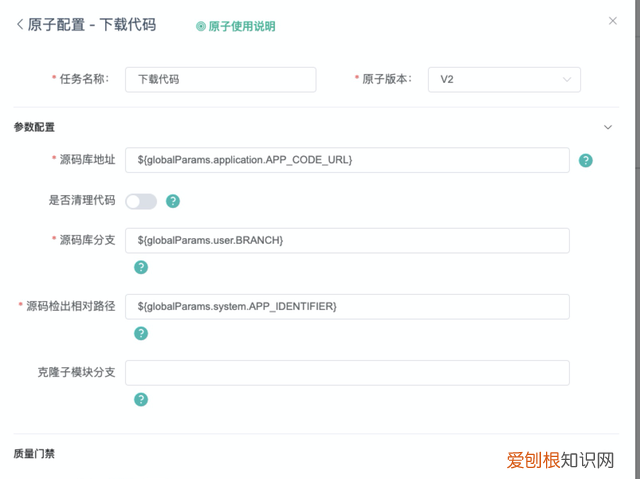The image size is (640, 479).
Task: Click help icon below 源码库分支 field
Action: tap(141, 267)
